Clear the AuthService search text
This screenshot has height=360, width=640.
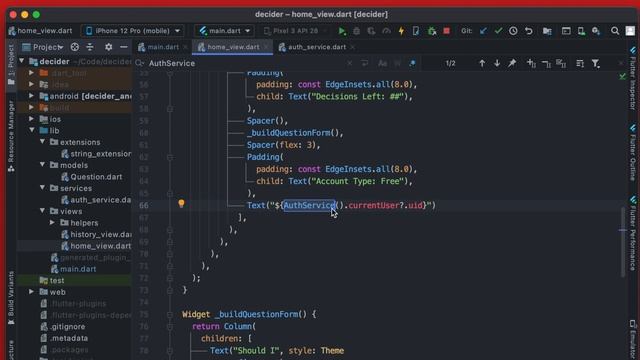pos(350,63)
